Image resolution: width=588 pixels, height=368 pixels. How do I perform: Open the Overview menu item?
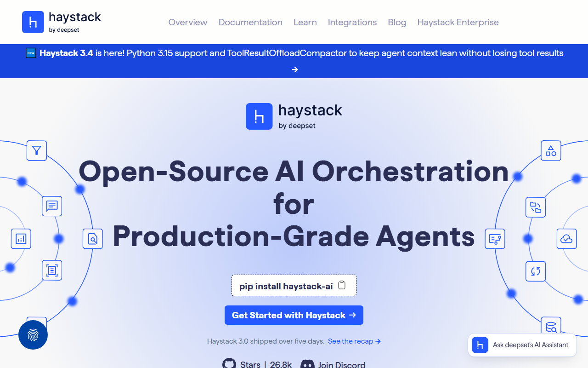click(188, 22)
